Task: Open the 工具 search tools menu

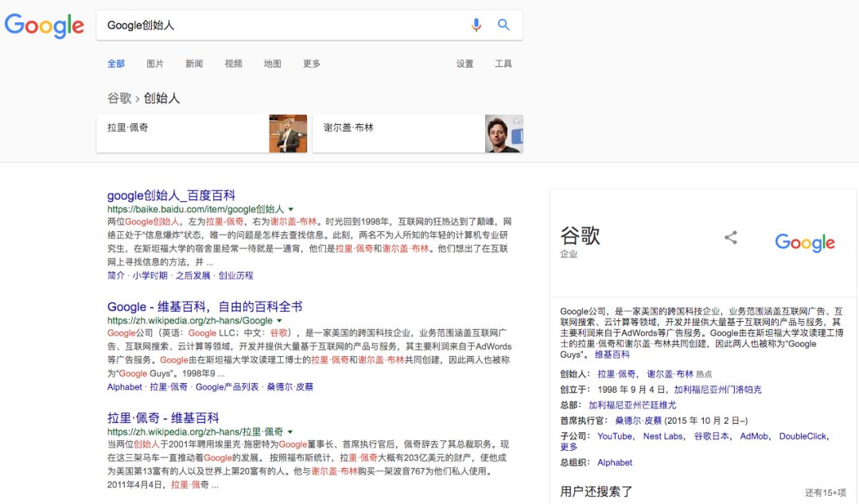Action: coord(503,64)
